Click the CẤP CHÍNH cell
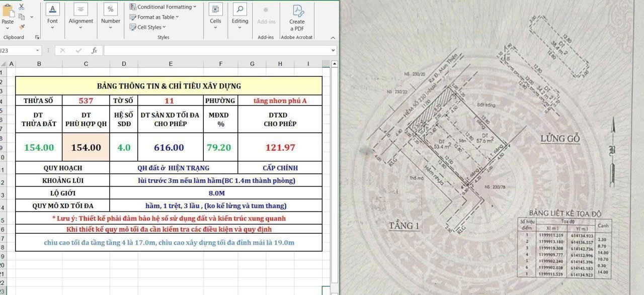644x295 pixels. (280, 168)
